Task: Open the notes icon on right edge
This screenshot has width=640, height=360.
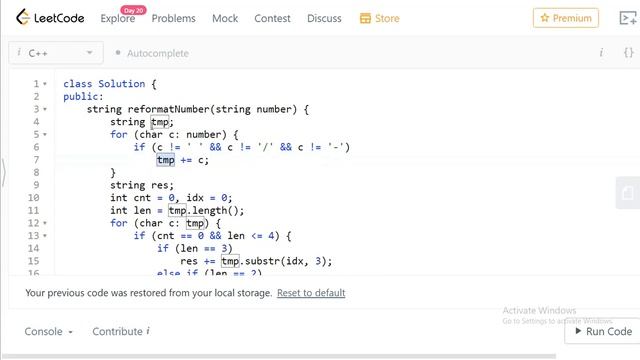Action: 628,193
